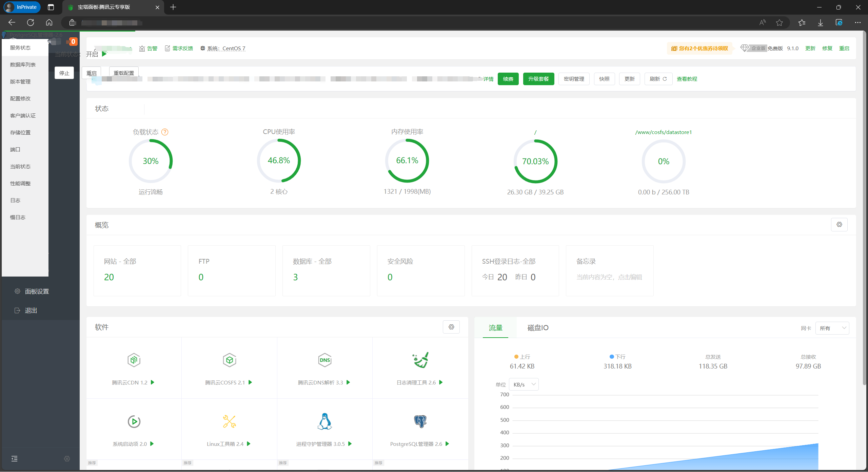Viewport: 868px width, 472px height.
Task: Click the 软件 panel settings gear icon
Action: 451,327
